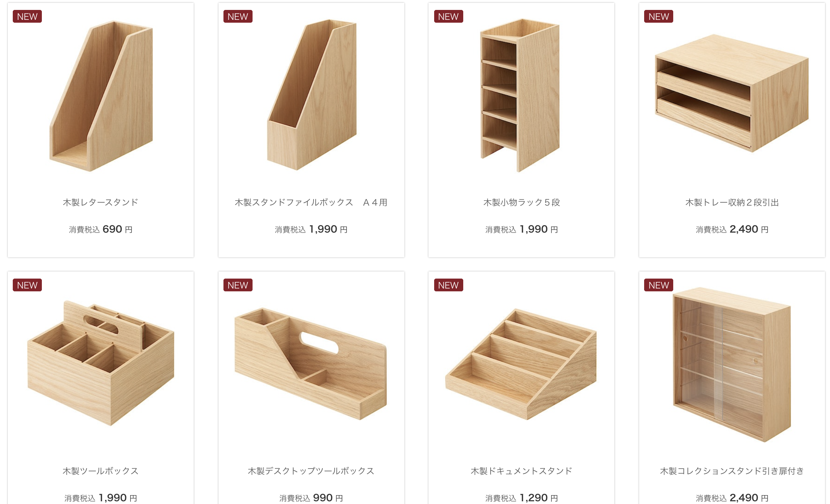Open the 木製レタースタンド product image
830x504 pixels.
click(x=101, y=96)
